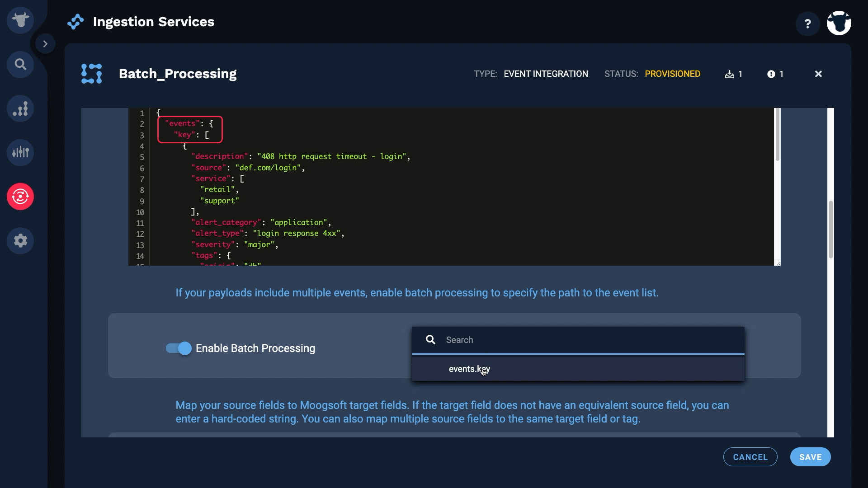
Task: Click the EVENT INTEGRATION type text
Action: coord(546,74)
